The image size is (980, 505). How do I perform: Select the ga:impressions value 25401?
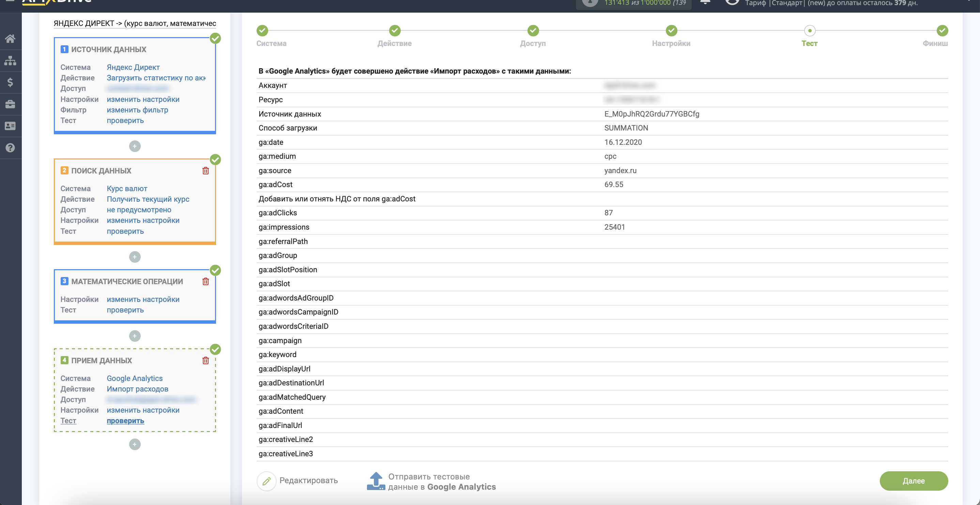coord(614,227)
